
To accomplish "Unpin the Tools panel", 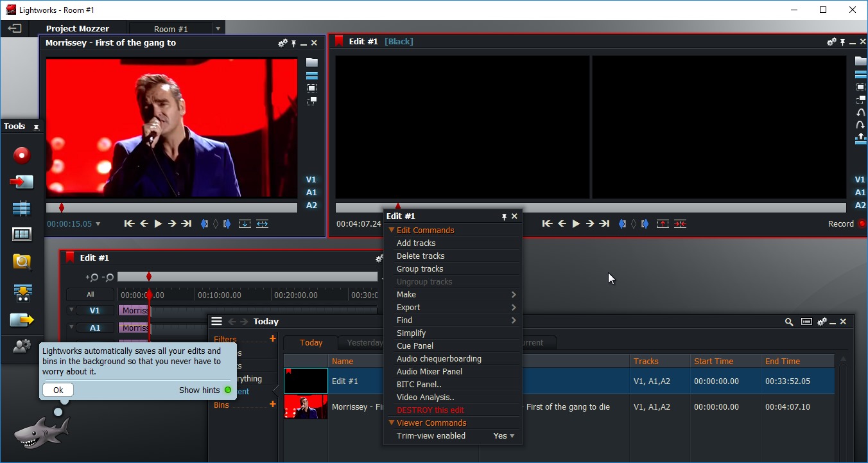I will click(36, 127).
